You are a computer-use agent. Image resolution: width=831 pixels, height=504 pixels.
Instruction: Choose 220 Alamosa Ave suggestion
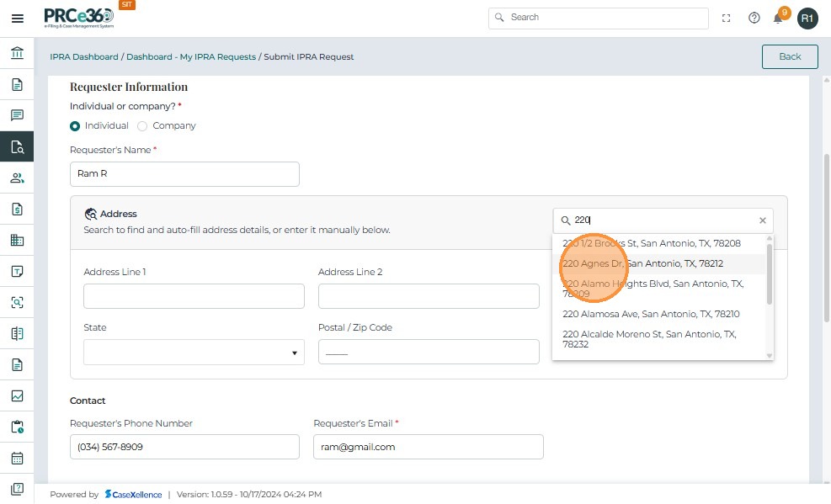coord(651,314)
